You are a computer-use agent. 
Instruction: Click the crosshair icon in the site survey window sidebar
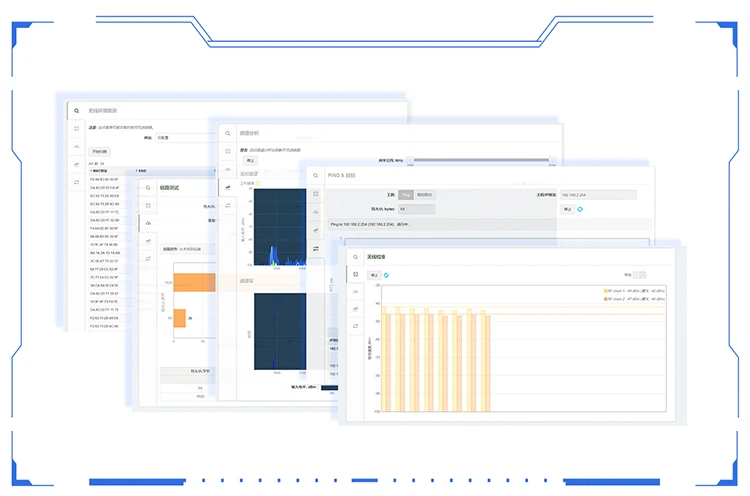(77, 129)
